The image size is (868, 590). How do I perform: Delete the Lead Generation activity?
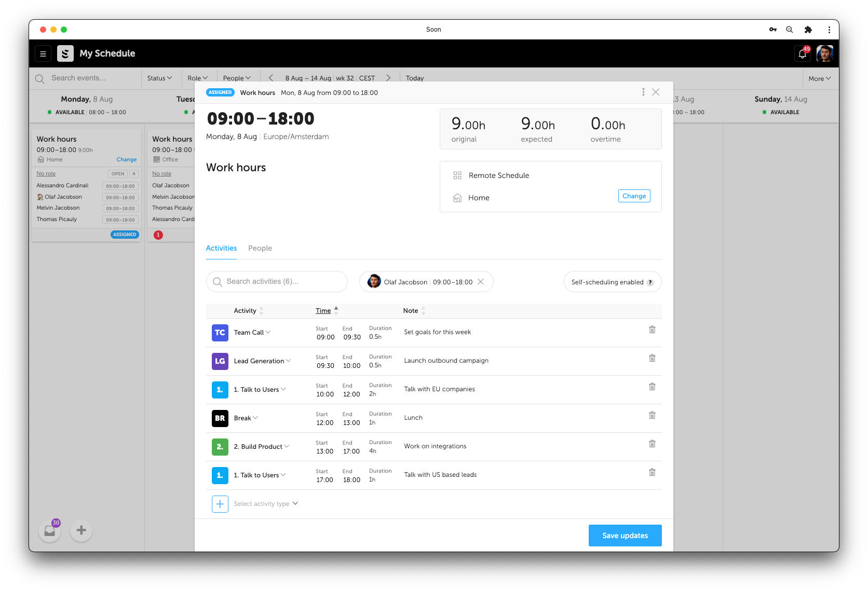652,358
